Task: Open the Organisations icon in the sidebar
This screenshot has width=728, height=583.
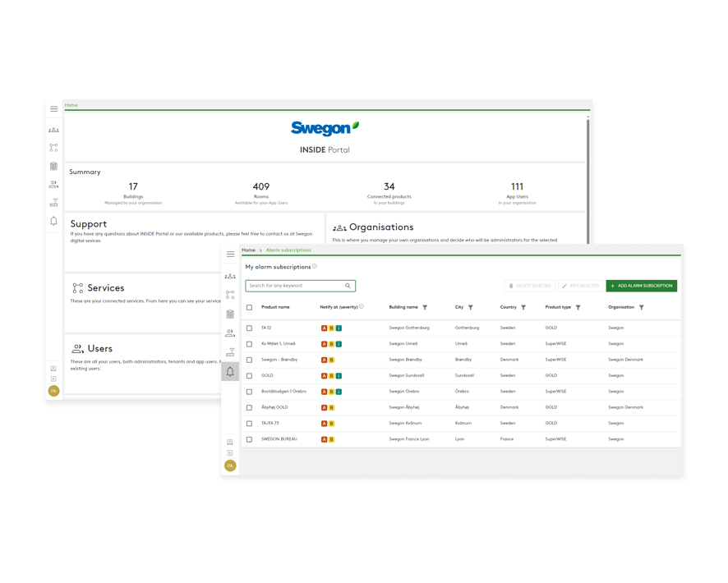Action: click(53, 130)
